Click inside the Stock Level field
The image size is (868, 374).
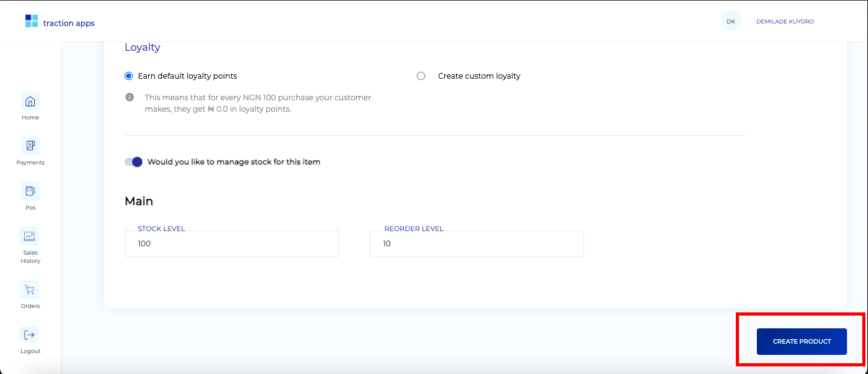pyautogui.click(x=231, y=244)
